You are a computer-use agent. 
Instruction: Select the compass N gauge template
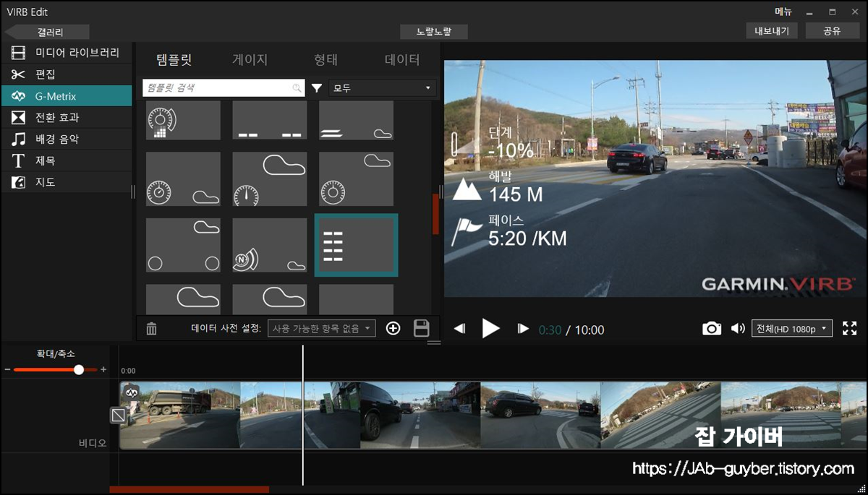[269, 245]
